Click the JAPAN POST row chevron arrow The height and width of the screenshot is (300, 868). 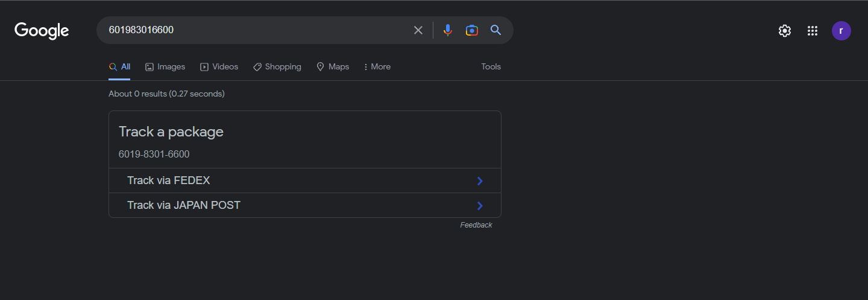click(x=480, y=206)
